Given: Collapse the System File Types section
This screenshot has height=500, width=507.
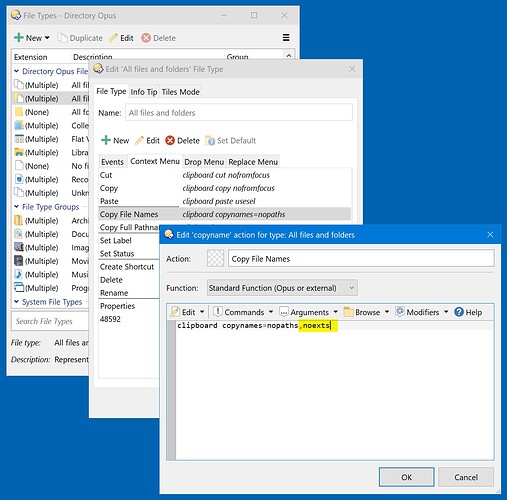Looking at the screenshot, I should pyautogui.click(x=16, y=302).
